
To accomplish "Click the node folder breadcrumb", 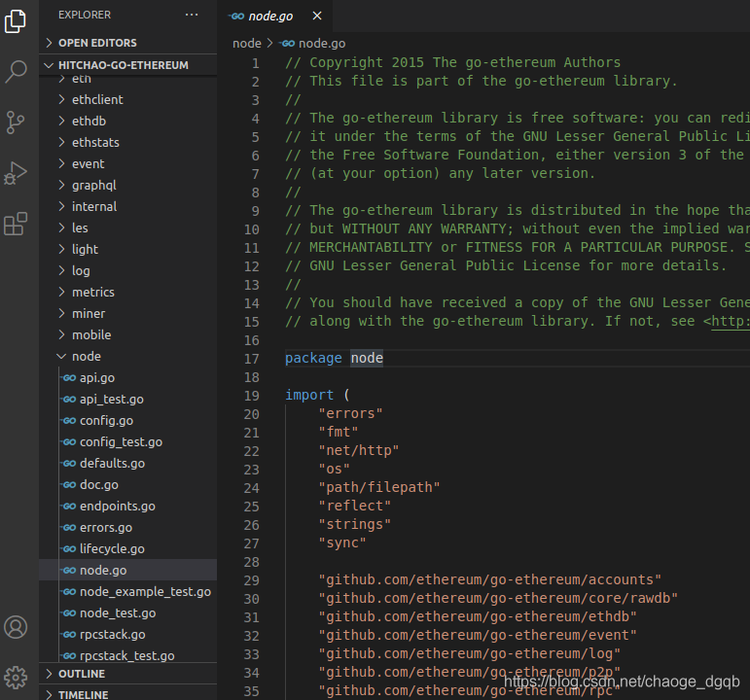I will 247,44.
